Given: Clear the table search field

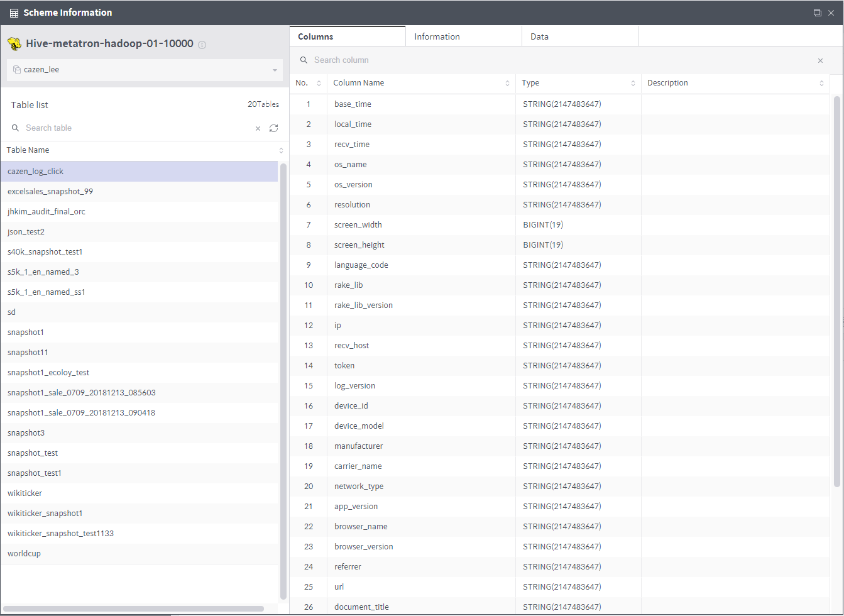Looking at the screenshot, I should click(x=258, y=128).
